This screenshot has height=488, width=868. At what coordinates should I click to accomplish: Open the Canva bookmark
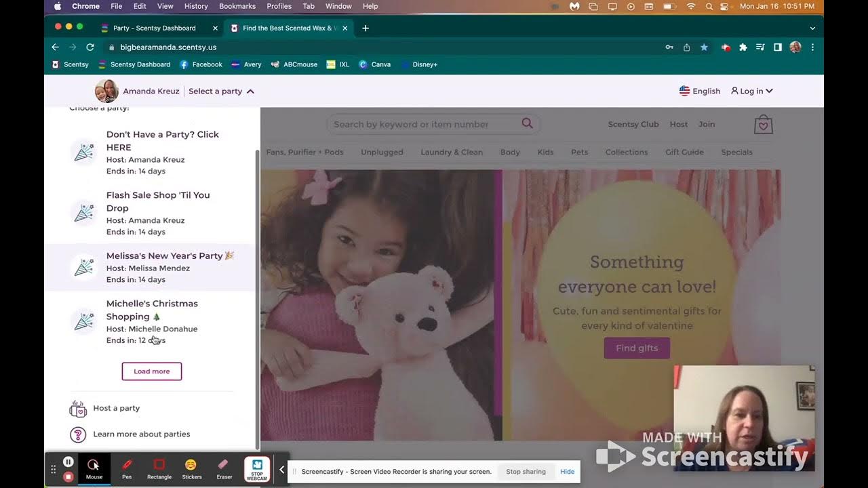[x=375, y=64]
